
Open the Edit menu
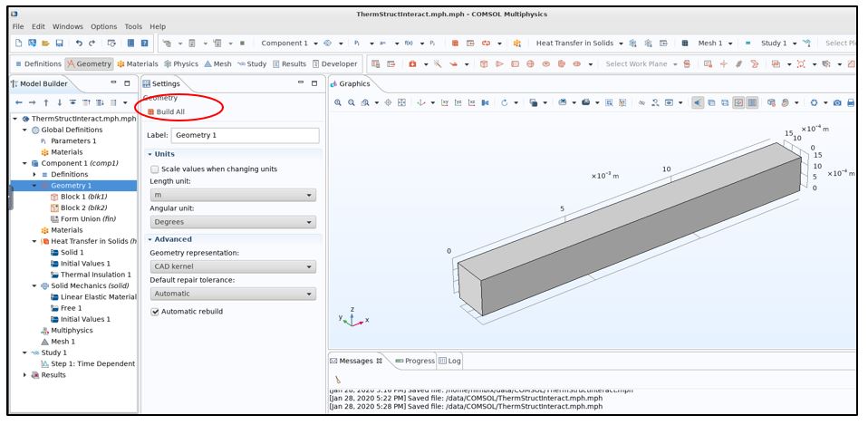(x=38, y=26)
